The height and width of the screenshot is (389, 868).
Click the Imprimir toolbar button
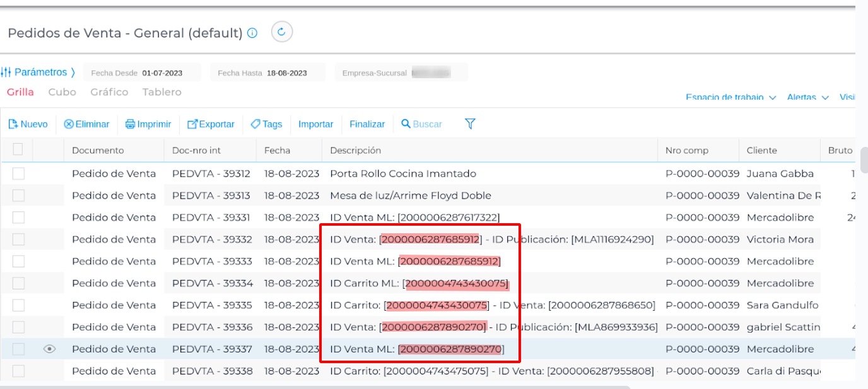(148, 124)
